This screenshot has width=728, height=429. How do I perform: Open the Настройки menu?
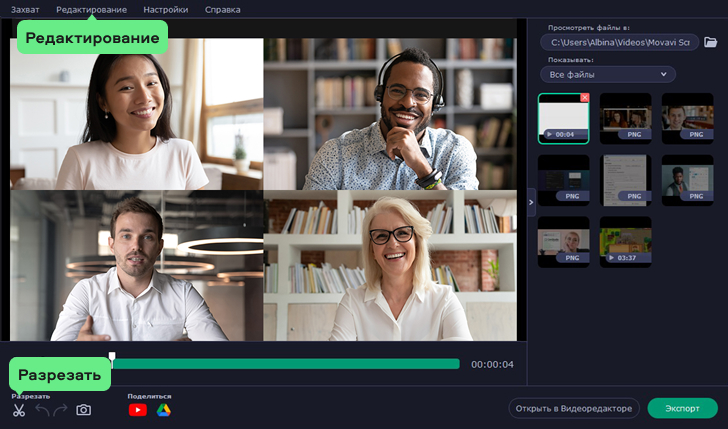pos(165,9)
